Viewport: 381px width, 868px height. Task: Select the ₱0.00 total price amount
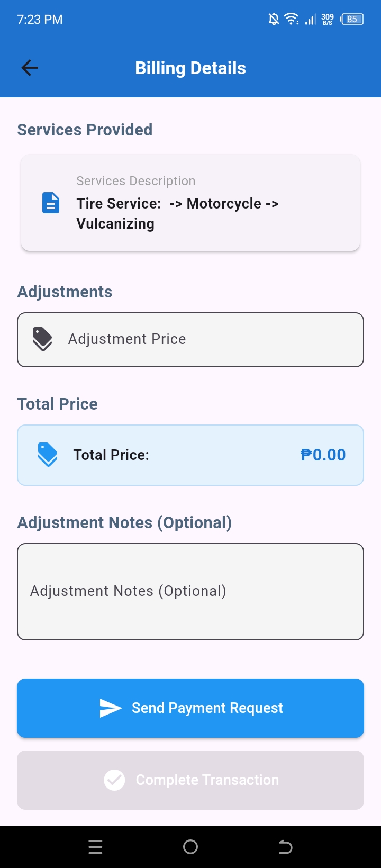coord(323,455)
